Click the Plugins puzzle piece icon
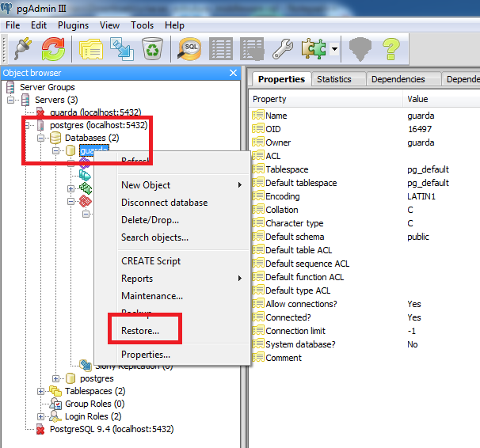Viewport: 480px width, 448px height. click(314, 48)
